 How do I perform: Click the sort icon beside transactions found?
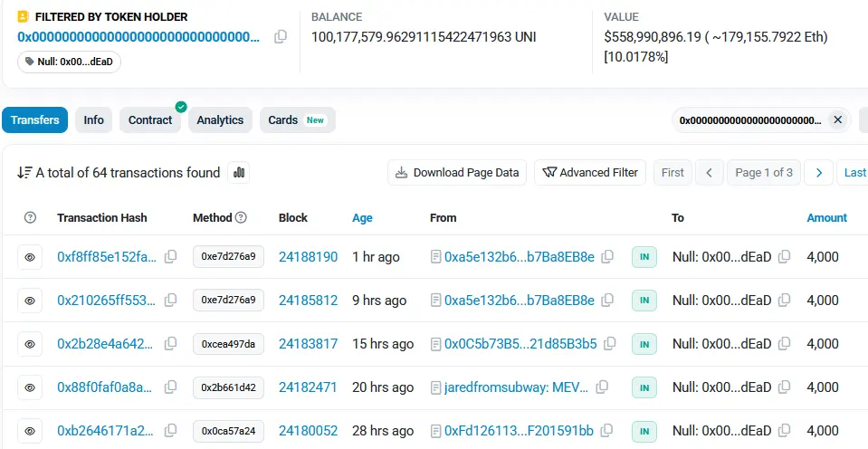click(24, 173)
